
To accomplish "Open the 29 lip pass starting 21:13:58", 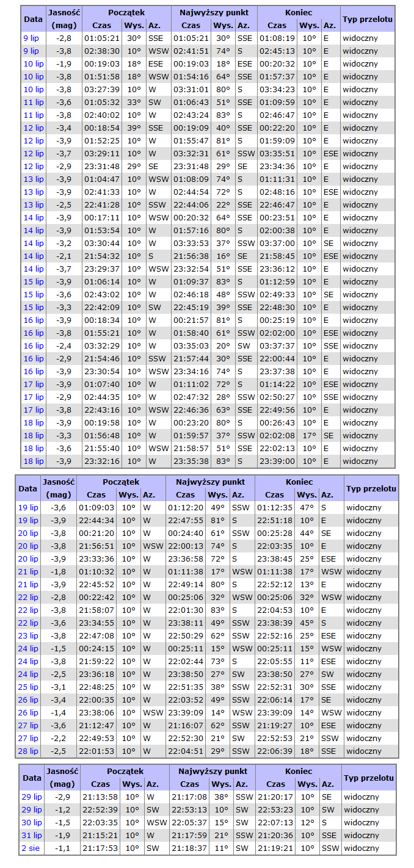I will click(x=32, y=797).
